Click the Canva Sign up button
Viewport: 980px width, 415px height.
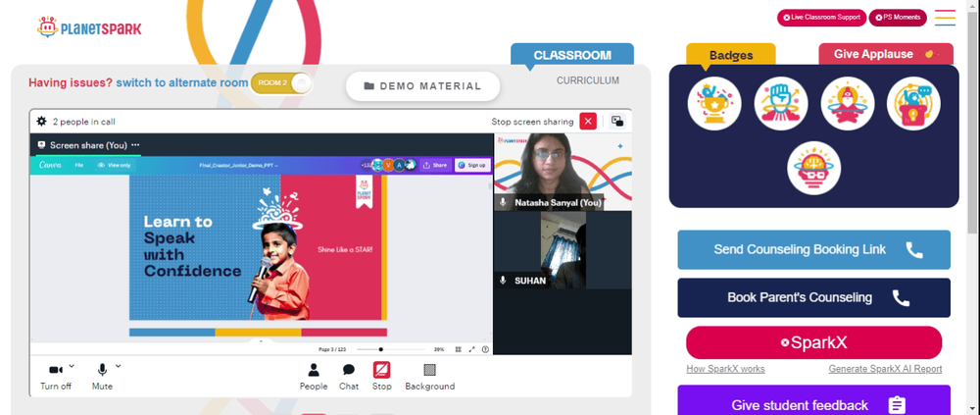click(x=472, y=165)
